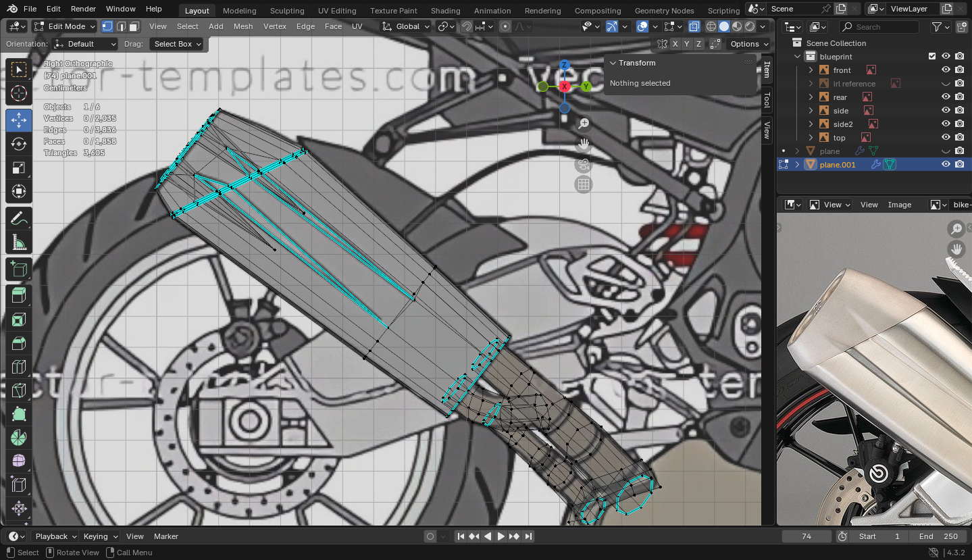Viewport: 972px width, 560px height.
Task: Choose the Move tool in the toolbar
Action: [x=18, y=120]
